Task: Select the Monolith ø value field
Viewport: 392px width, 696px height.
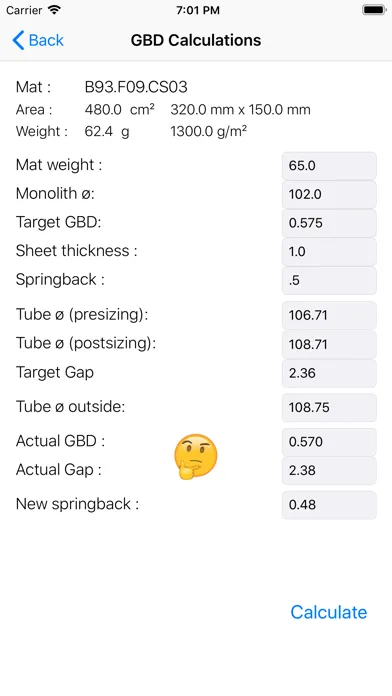Action: (329, 194)
